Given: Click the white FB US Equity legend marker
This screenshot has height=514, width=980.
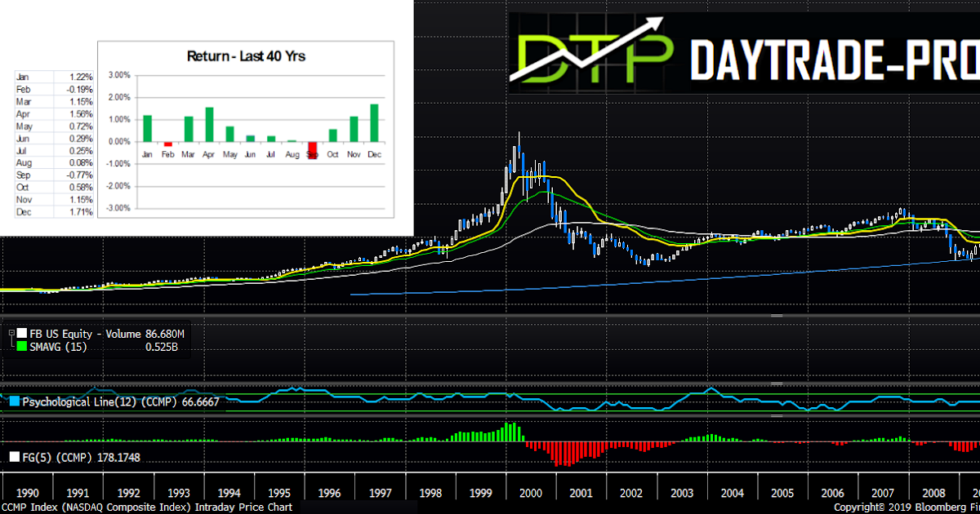Looking at the screenshot, I should [20, 333].
